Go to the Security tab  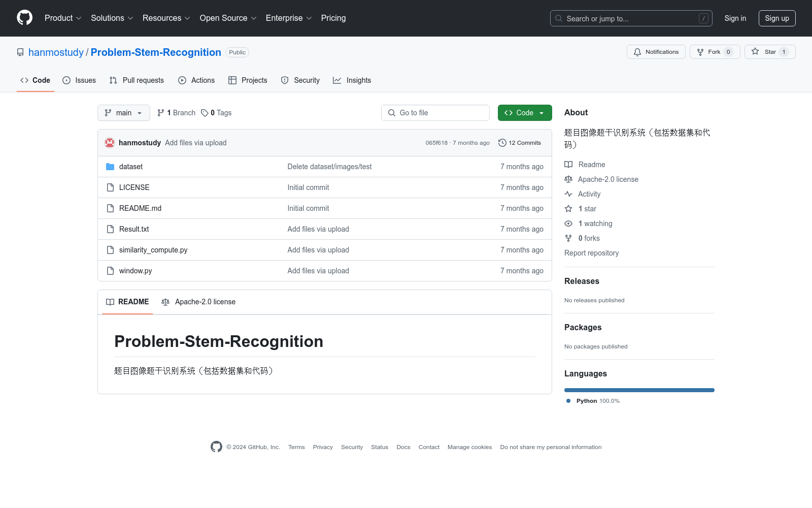[300, 80]
